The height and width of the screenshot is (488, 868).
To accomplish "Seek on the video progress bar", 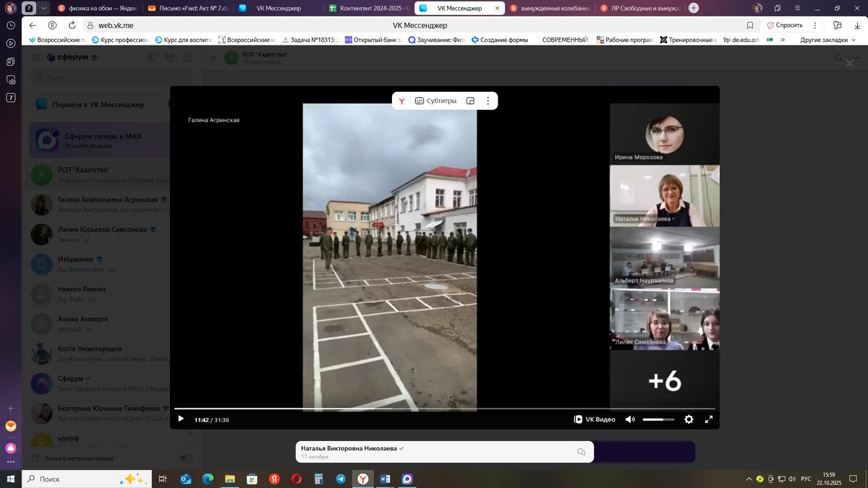I will click(444, 409).
